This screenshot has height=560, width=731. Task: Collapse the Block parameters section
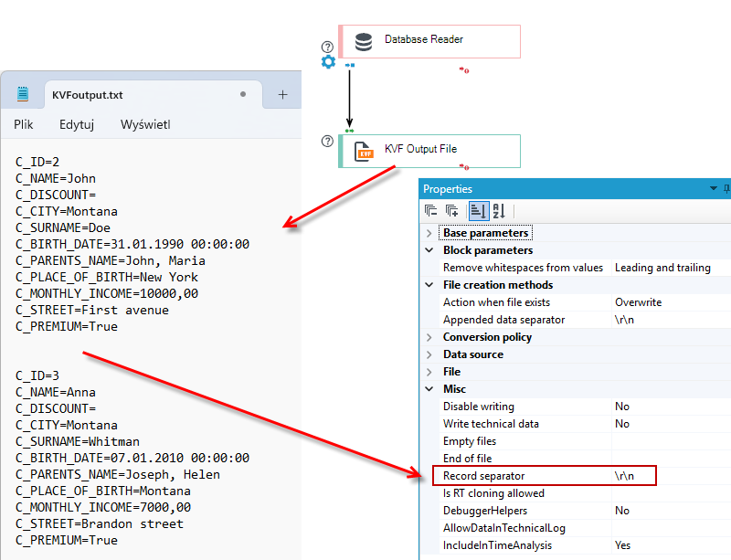click(x=429, y=250)
